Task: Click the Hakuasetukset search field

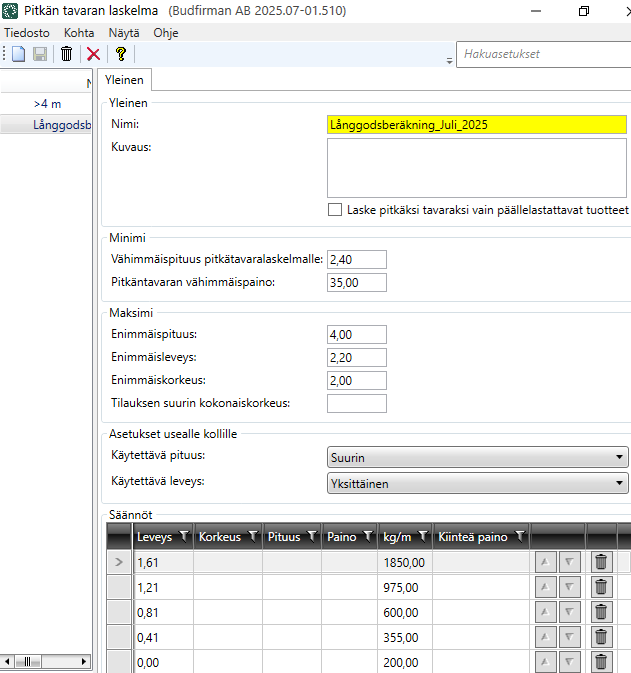Action: click(x=540, y=54)
